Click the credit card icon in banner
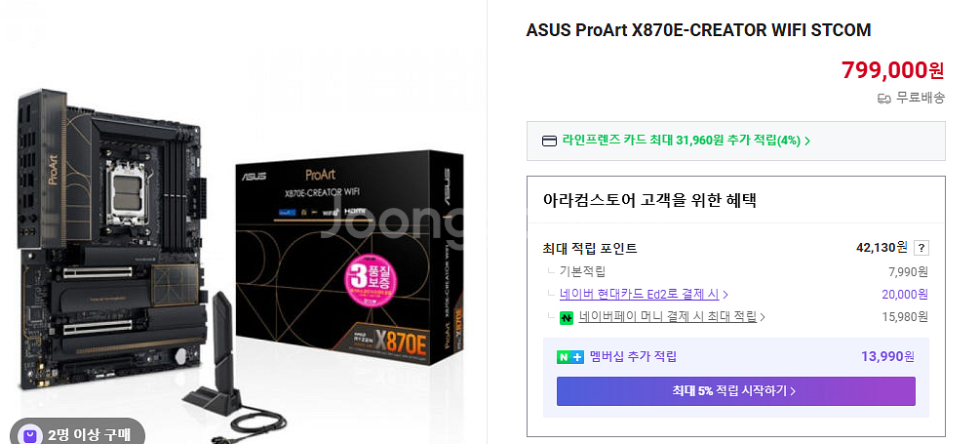 coord(549,141)
